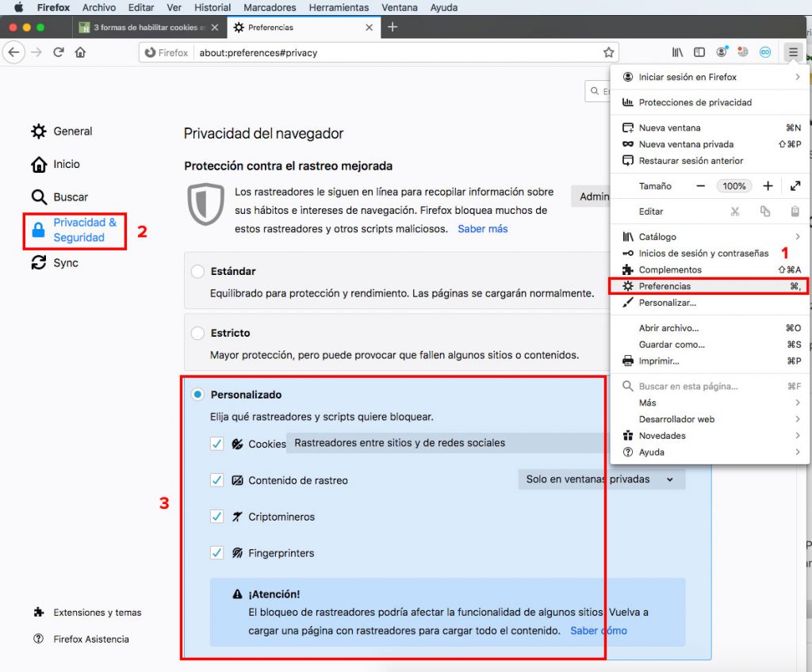Choose Imprimir... menu entry
The height and width of the screenshot is (672, 812).
[710, 361]
